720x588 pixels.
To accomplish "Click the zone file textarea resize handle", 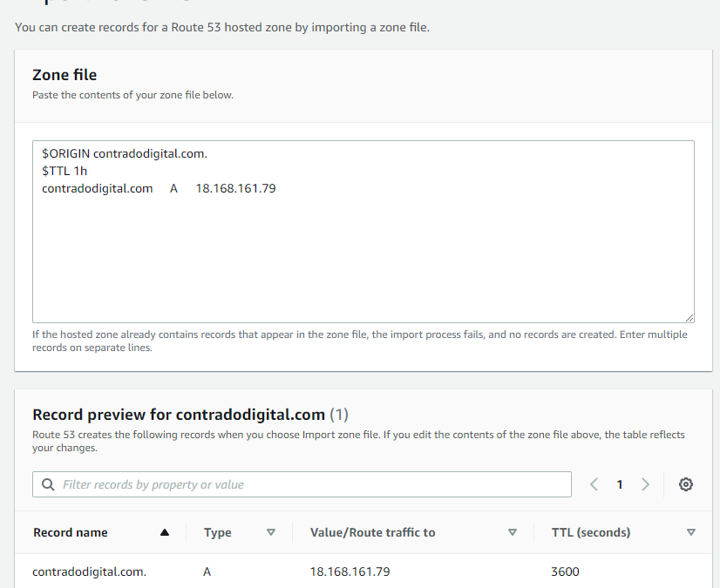I will pyautogui.click(x=689, y=318).
